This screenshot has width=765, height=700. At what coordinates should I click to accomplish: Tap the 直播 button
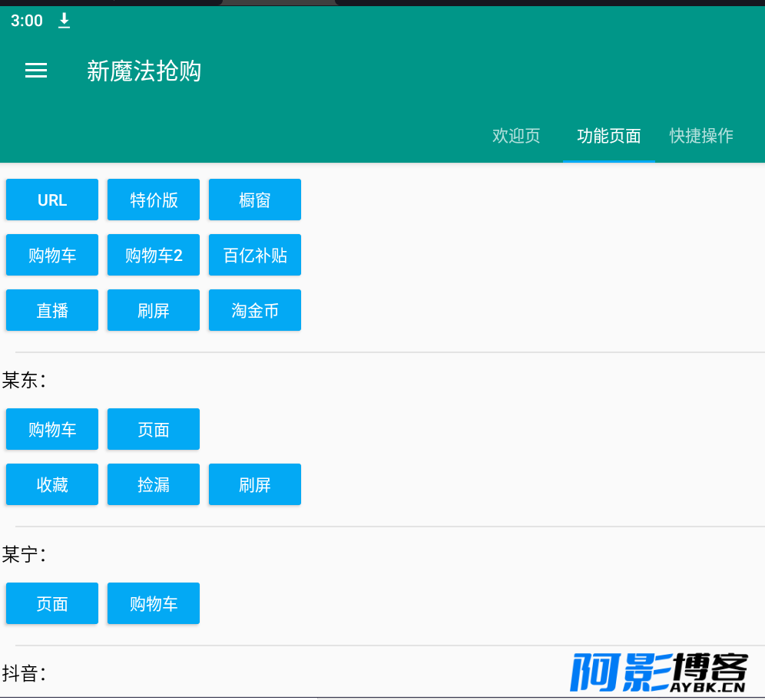(52, 311)
